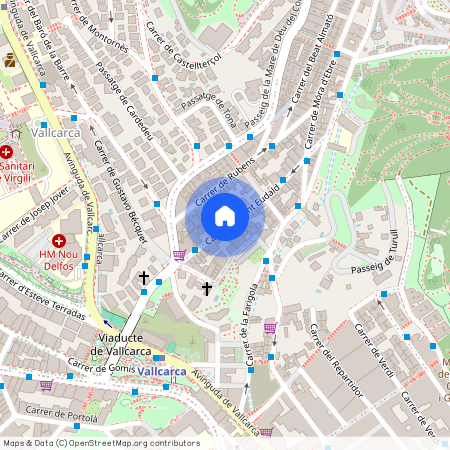Click the black cross icon below the home marker
450x450 pixels.
point(207,289)
